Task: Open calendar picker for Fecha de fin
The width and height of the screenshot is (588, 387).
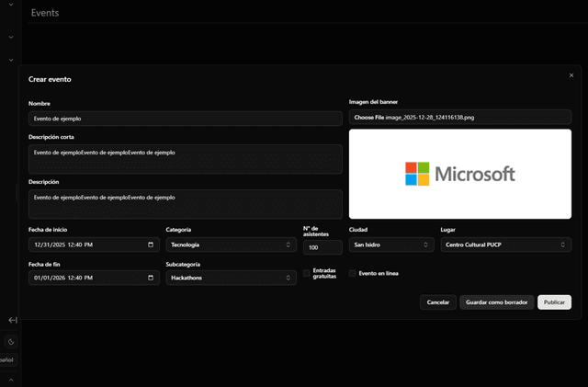Action: pos(151,278)
